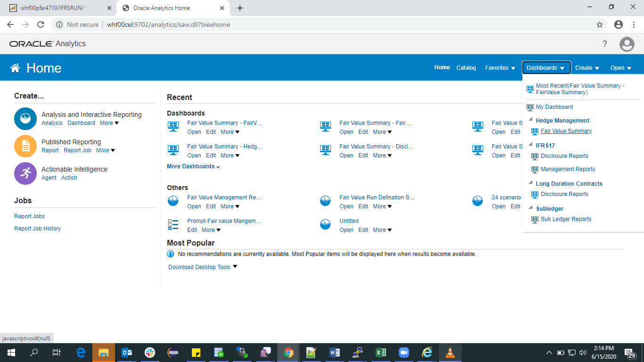
Task: Click the Home house icon beside the page title
Action: [x=15, y=68]
